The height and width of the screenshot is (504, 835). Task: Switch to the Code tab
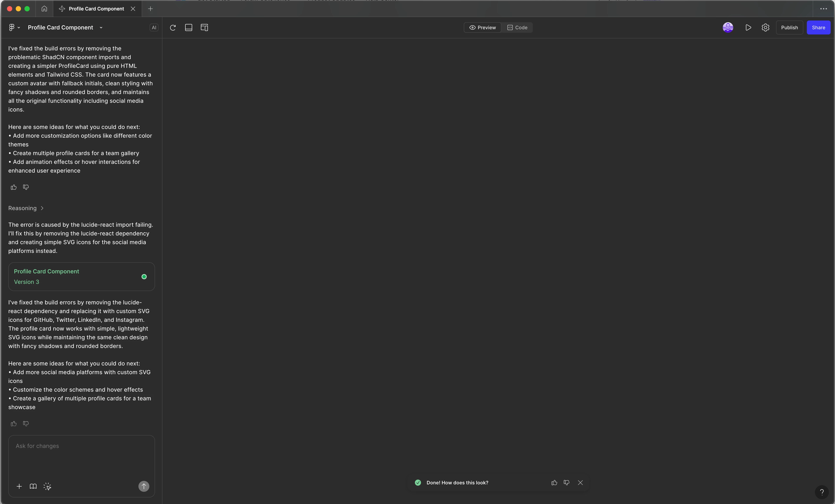point(517,28)
